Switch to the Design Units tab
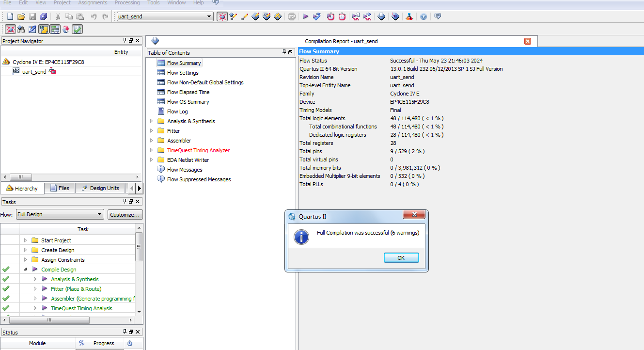Screen dimensions: 644x350 click(x=100, y=188)
